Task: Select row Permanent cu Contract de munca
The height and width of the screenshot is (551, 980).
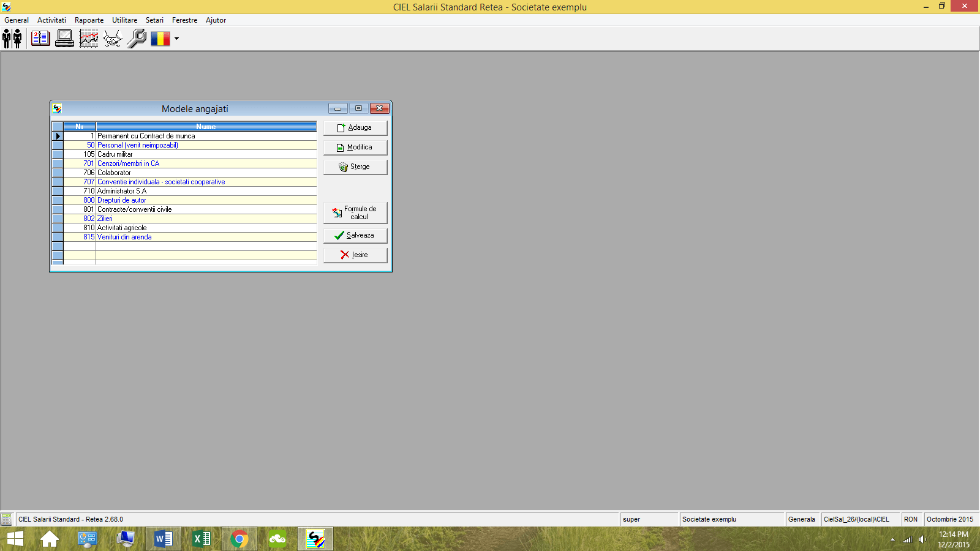Action: pyautogui.click(x=190, y=136)
